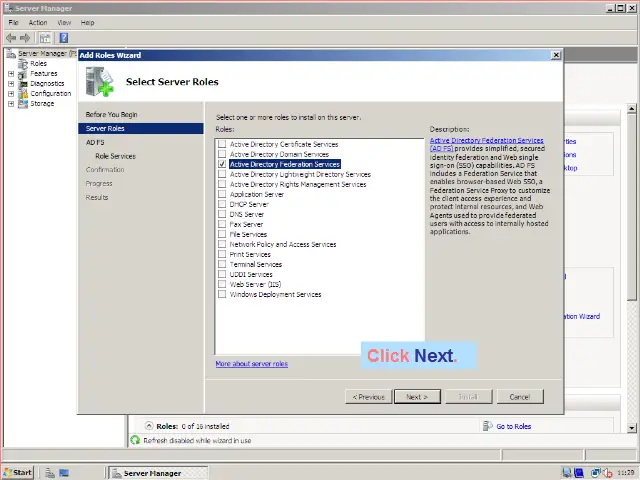Expand the Features tree node

tap(11, 74)
